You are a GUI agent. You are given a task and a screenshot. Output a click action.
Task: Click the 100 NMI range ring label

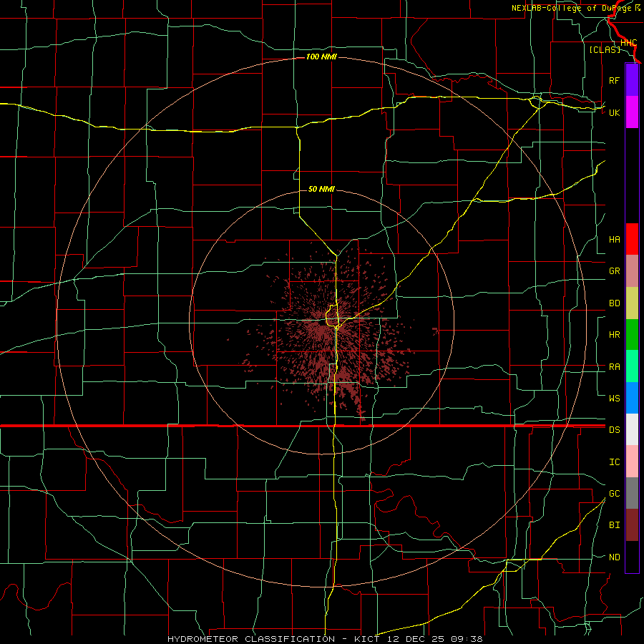tap(321, 57)
